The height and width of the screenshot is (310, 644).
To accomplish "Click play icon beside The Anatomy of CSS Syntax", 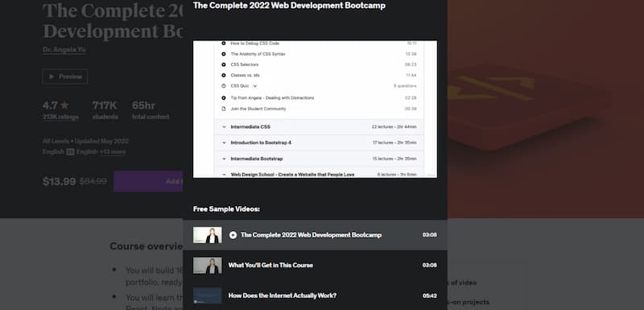I will pos(224,54).
